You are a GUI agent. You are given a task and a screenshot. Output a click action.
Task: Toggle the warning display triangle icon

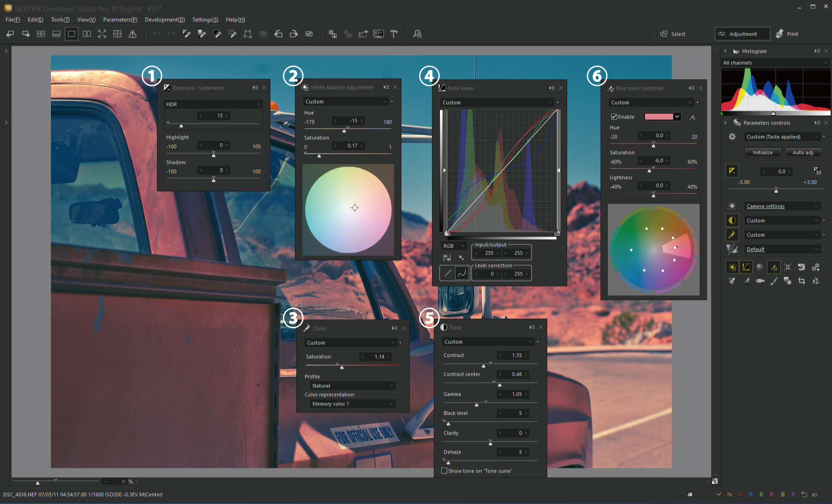[x=132, y=34]
